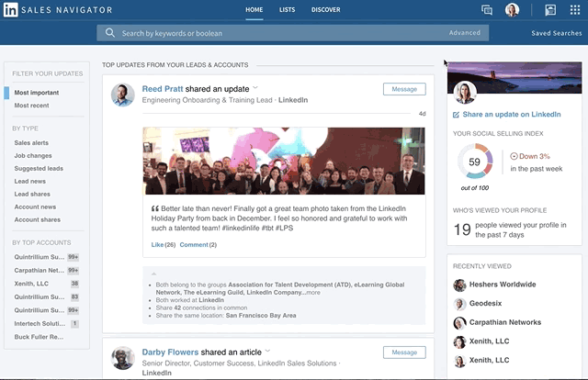588x380 pixels.
Task: Click the share update pencil icon
Action: [456, 115]
